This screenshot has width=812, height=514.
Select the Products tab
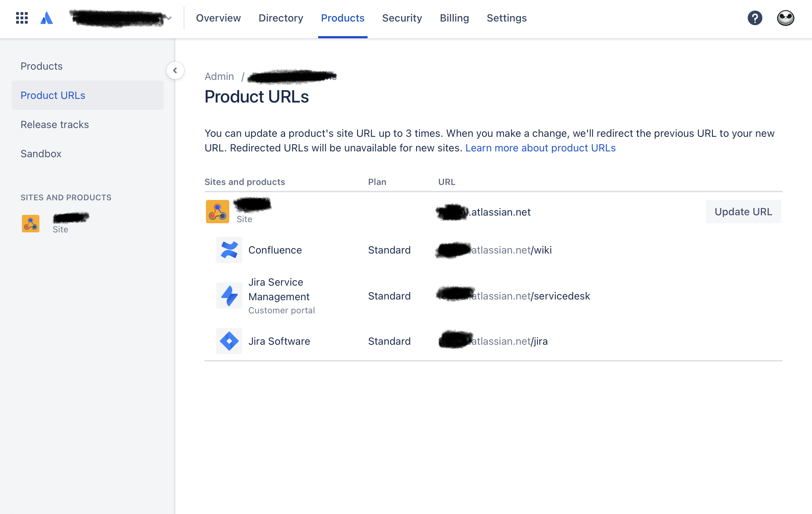point(342,18)
